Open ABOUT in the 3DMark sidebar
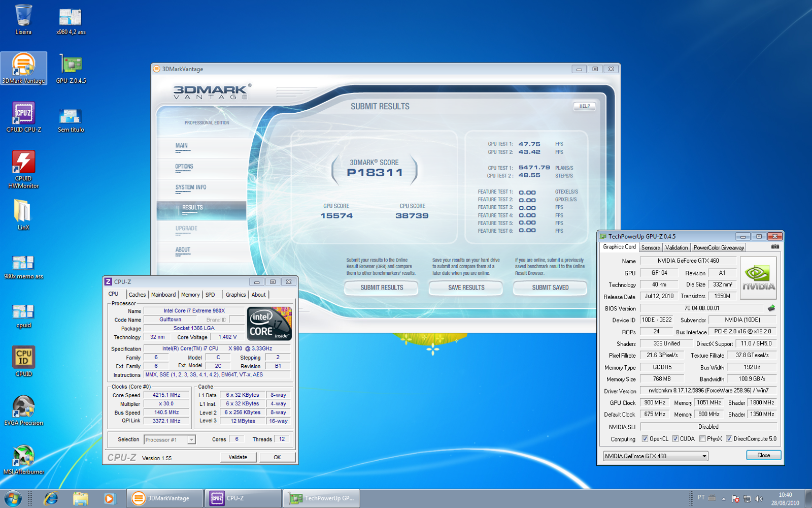Viewport: 812px width, 508px height. pyautogui.click(x=183, y=250)
